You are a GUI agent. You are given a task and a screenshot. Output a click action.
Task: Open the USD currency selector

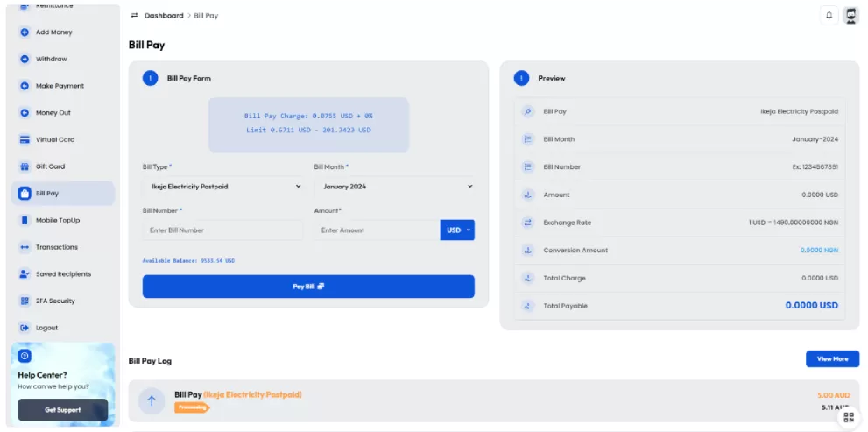(x=457, y=230)
